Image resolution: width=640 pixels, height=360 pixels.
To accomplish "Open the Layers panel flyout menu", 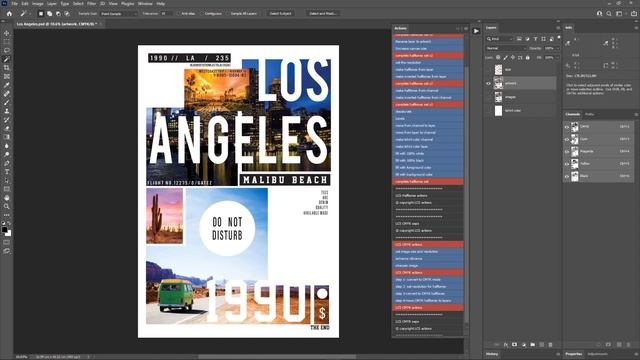I will [x=558, y=28].
